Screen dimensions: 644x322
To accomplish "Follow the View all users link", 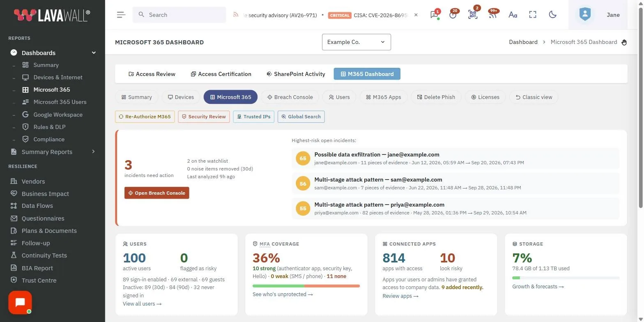I will pyautogui.click(x=142, y=304).
